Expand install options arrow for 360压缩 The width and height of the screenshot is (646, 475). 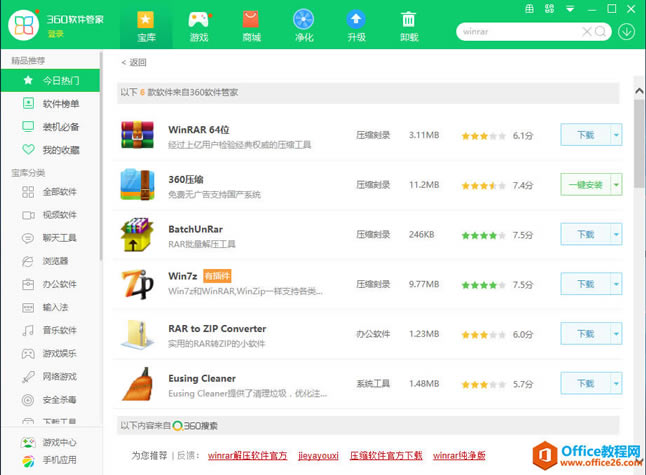click(616, 185)
